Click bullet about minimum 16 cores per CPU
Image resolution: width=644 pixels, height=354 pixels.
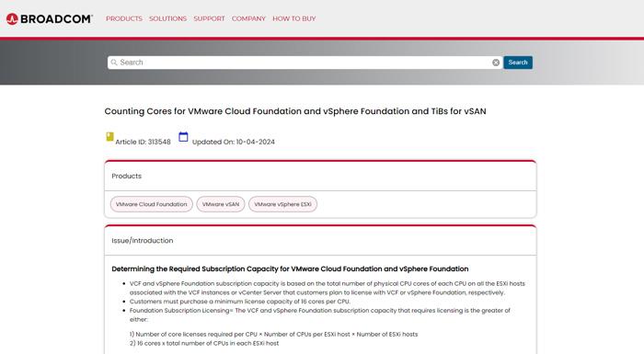pos(240,302)
